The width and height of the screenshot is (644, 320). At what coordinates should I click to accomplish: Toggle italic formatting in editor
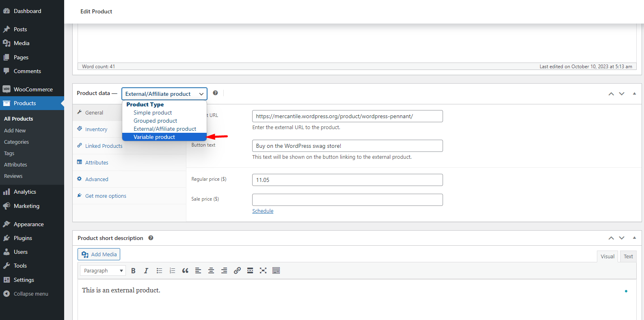[146, 271]
